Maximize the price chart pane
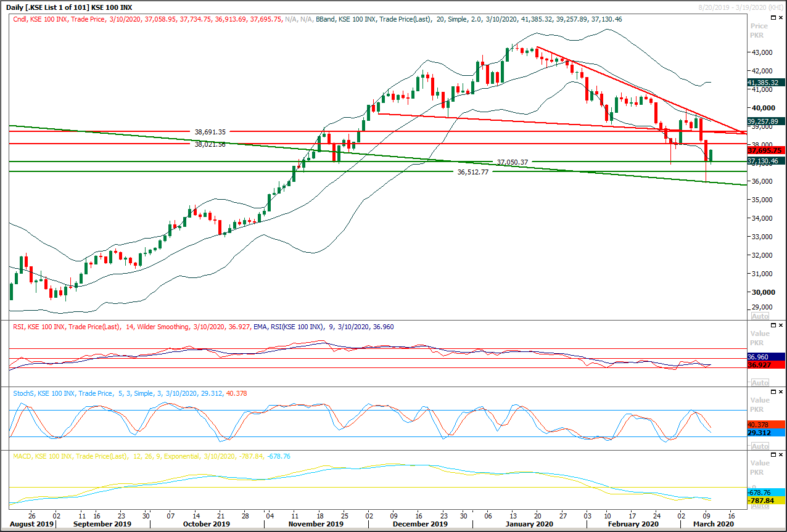This screenshot has height=532, width=787. 773,18
